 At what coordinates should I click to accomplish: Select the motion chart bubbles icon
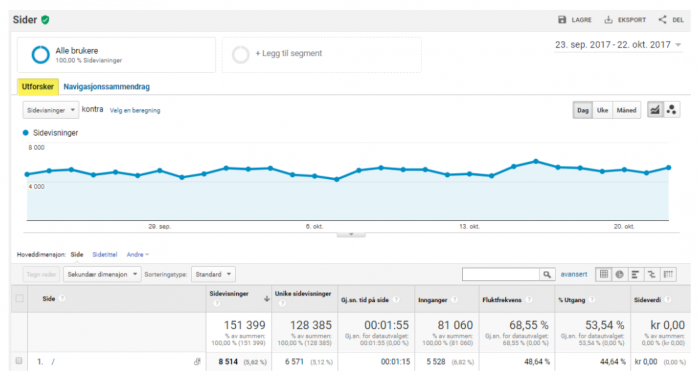671,110
